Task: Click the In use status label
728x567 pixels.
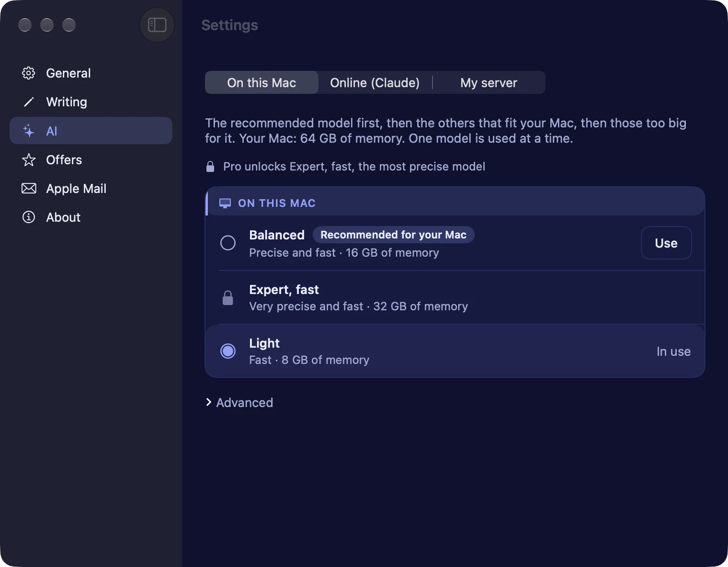Action: click(673, 352)
